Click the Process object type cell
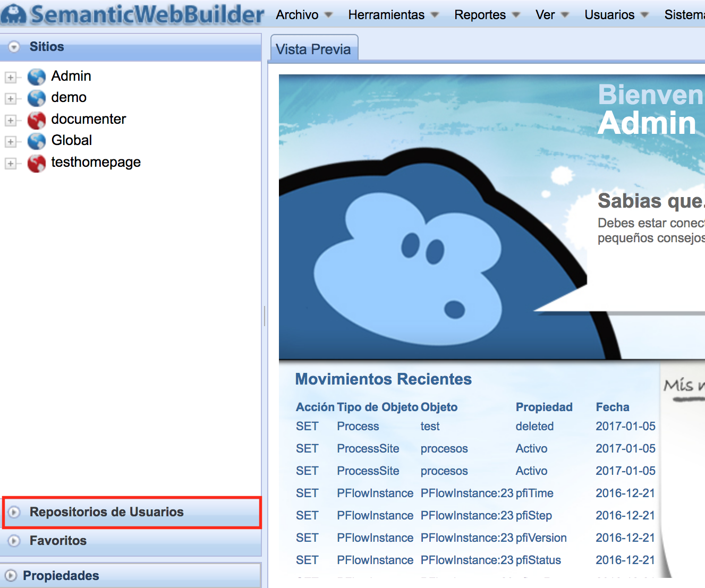 pyautogui.click(x=358, y=426)
